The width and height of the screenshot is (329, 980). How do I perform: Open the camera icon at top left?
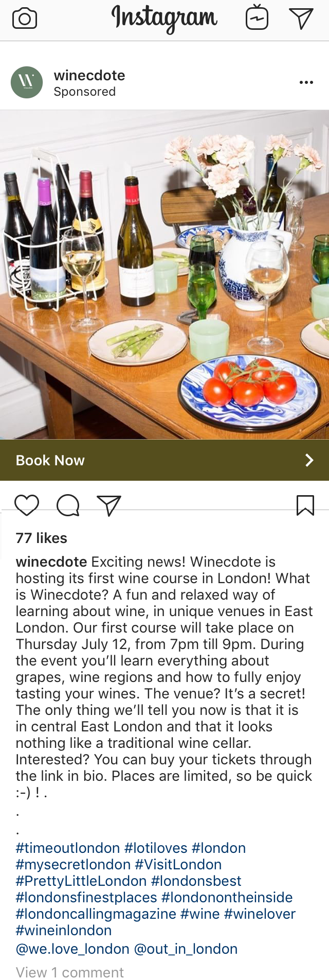tap(25, 19)
